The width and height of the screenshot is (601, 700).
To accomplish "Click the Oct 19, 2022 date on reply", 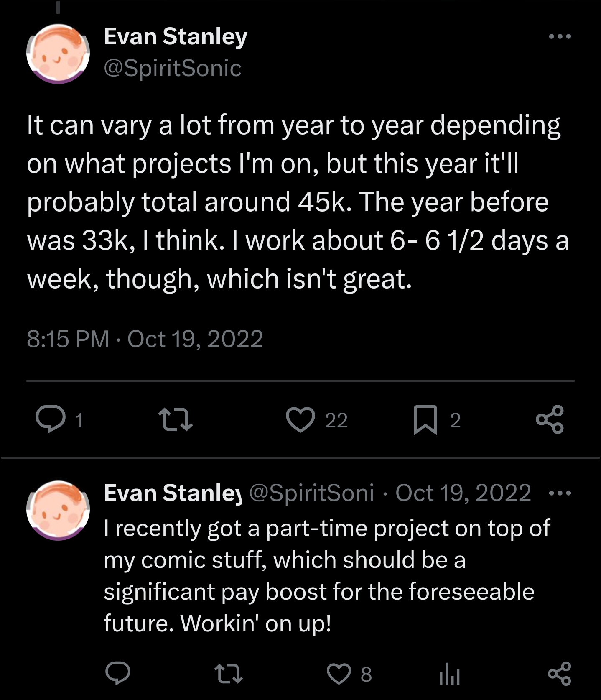I will (463, 493).
